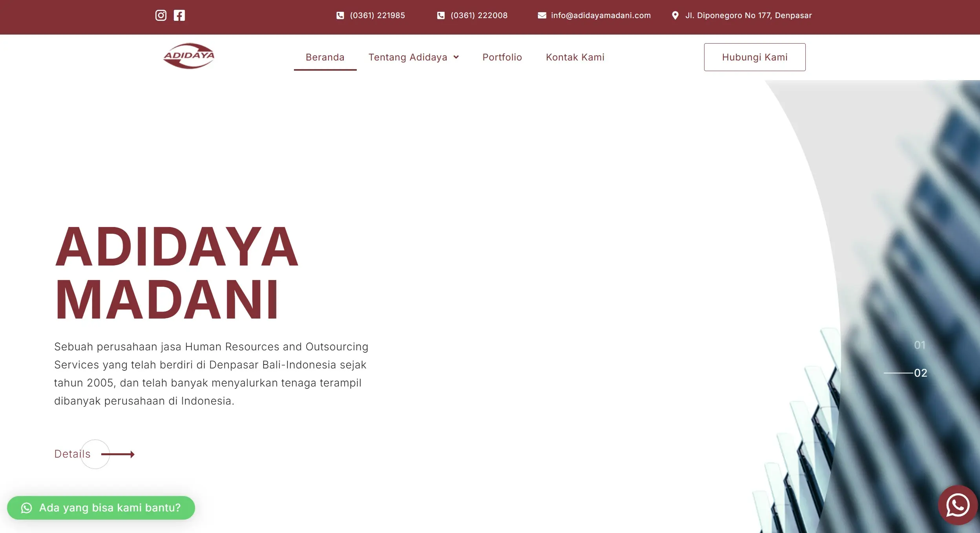Switch to slide 01 indicator
This screenshot has width=980, height=533.
920,345
